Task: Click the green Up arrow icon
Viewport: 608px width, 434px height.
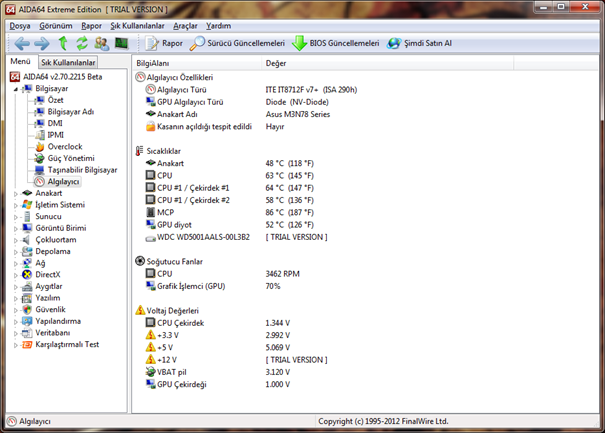Action: [x=62, y=43]
